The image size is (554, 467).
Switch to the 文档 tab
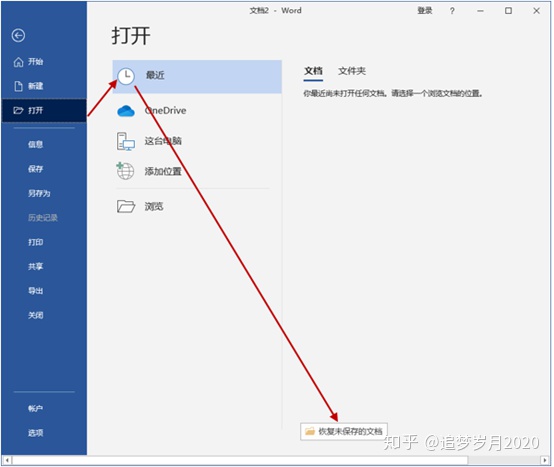(313, 71)
